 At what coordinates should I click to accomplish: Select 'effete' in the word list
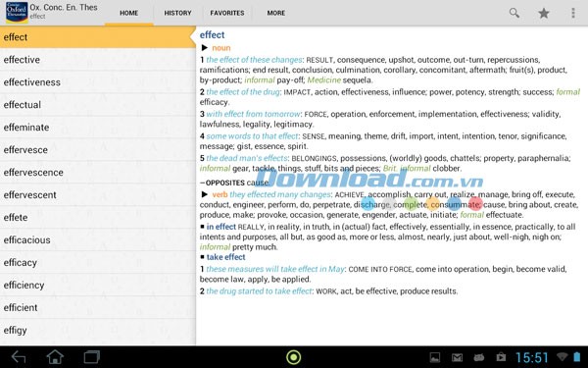pos(97,217)
